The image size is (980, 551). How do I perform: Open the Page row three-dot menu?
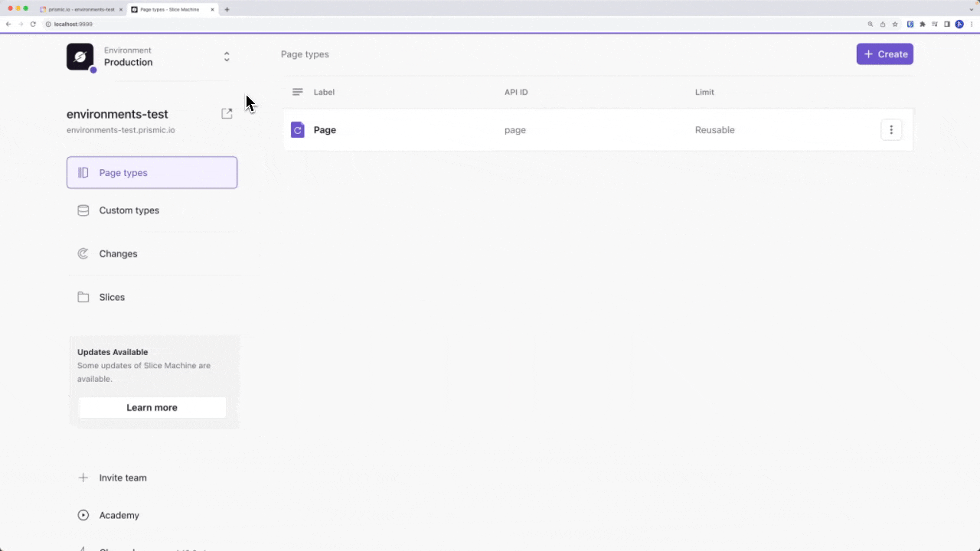pos(891,130)
